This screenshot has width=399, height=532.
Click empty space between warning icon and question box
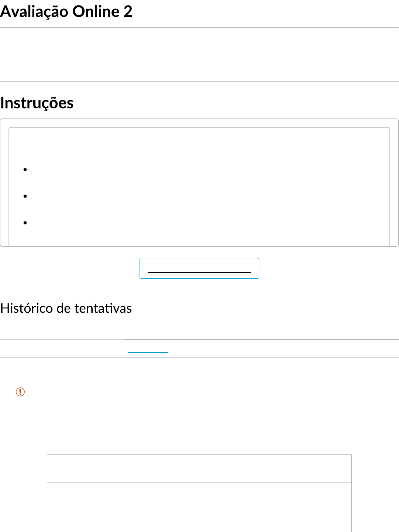pos(199,425)
